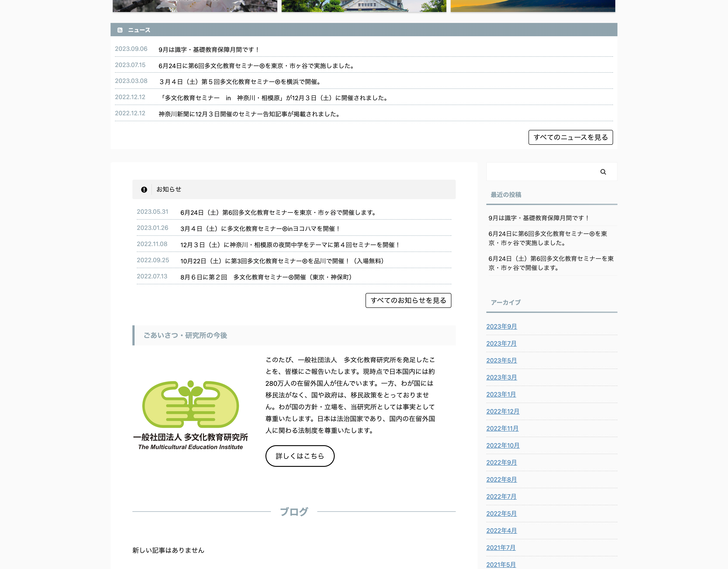728x569 pixels.
Task: Click the 最近の投稿 sidebar heading
Action: click(506, 195)
